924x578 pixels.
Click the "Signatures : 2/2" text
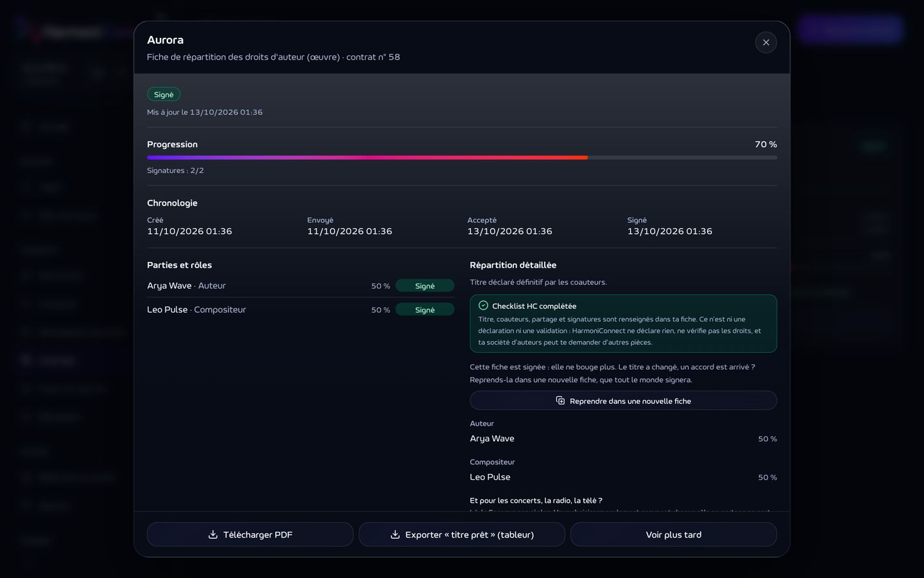(175, 171)
